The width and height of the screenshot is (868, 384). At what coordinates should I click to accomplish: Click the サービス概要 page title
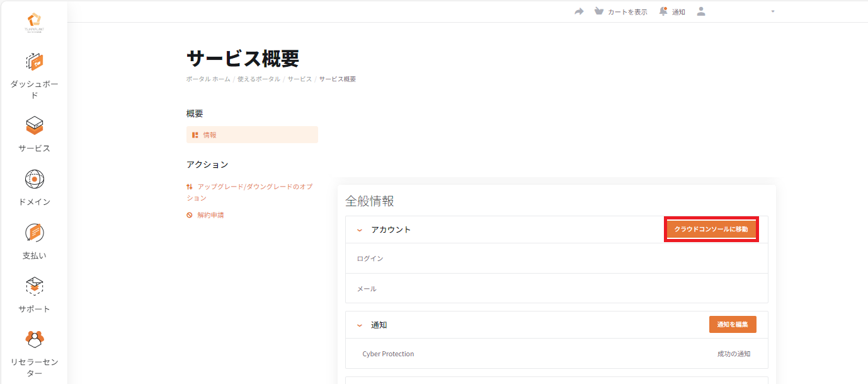(x=243, y=58)
